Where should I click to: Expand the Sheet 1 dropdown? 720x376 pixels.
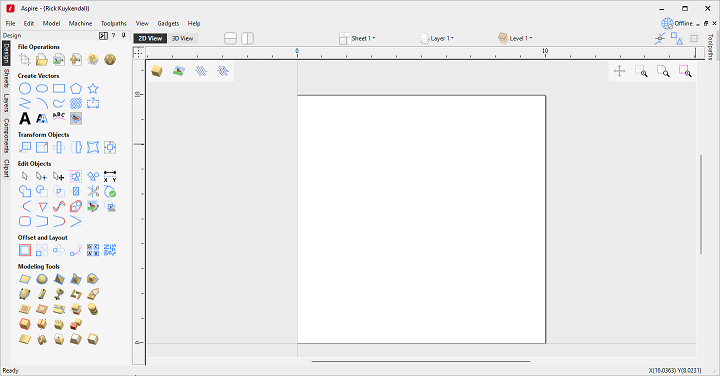357,39
